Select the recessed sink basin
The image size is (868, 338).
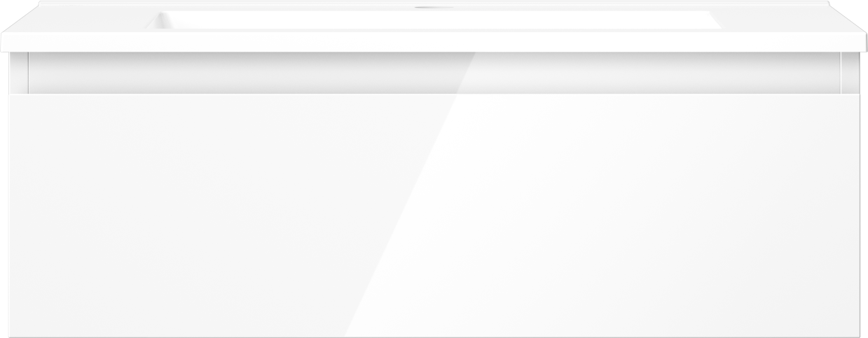433,20
